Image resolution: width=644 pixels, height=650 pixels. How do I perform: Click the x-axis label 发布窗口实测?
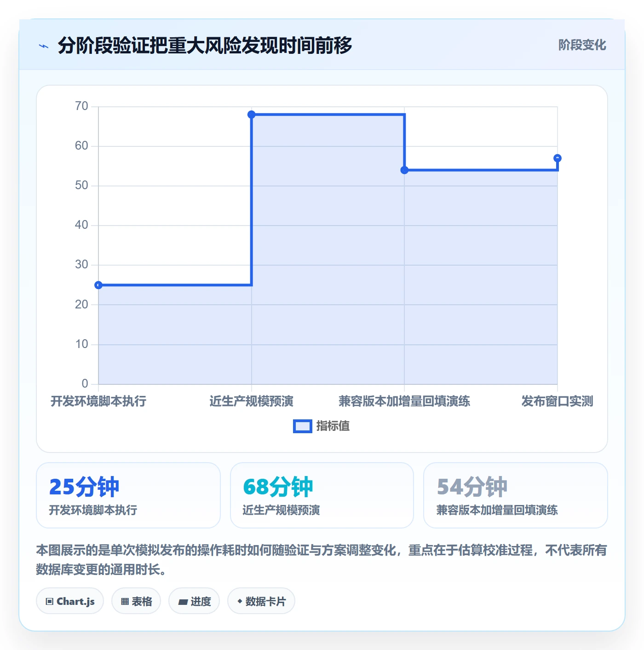pyautogui.click(x=558, y=401)
